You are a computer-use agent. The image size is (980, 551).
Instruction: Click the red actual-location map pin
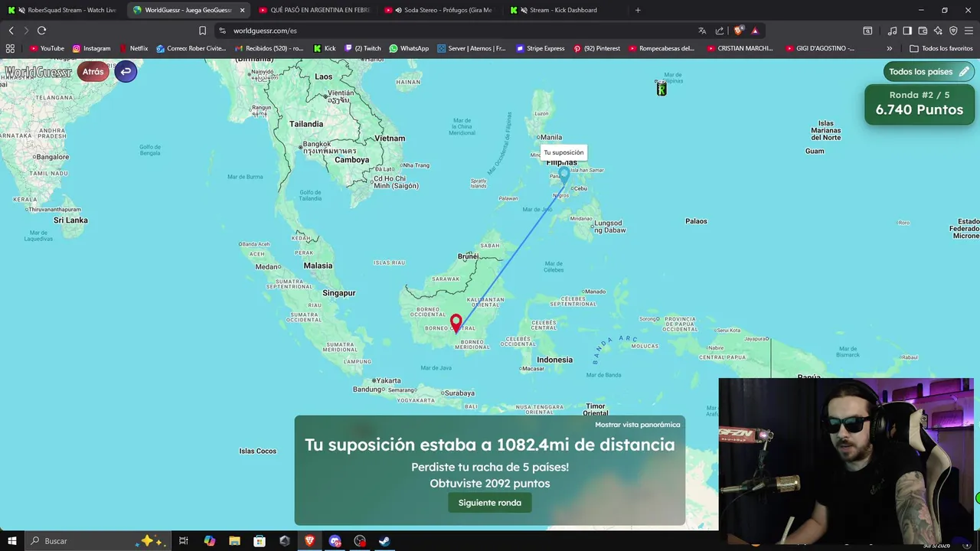[x=456, y=324]
